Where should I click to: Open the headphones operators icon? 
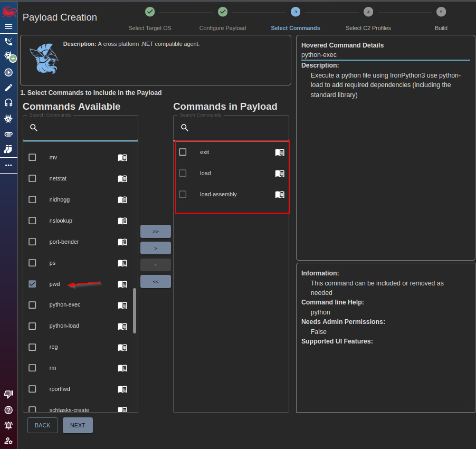[x=8, y=102]
